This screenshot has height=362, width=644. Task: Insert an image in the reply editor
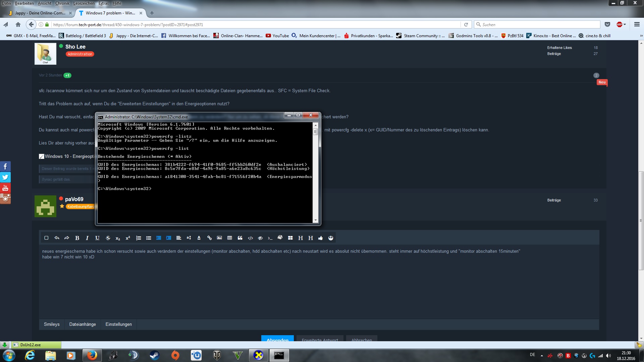(x=219, y=238)
